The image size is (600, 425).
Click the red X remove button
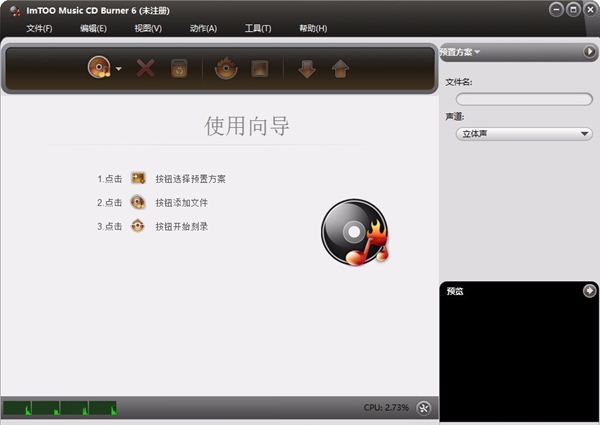[x=145, y=68]
